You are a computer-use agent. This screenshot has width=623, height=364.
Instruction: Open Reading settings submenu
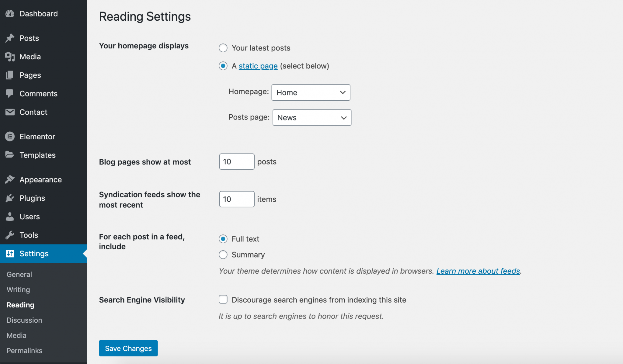click(x=20, y=305)
